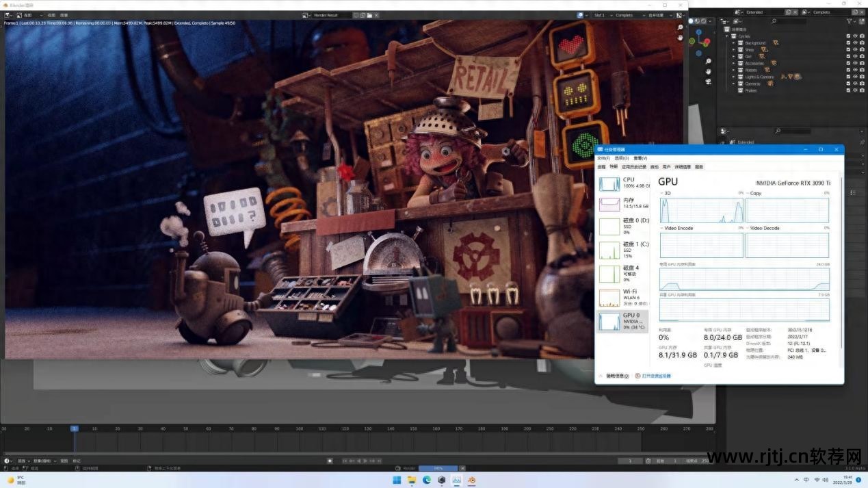Toggle camera view icon in 3D viewport
The width and height of the screenshot is (868, 488).
tap(707, 81)
